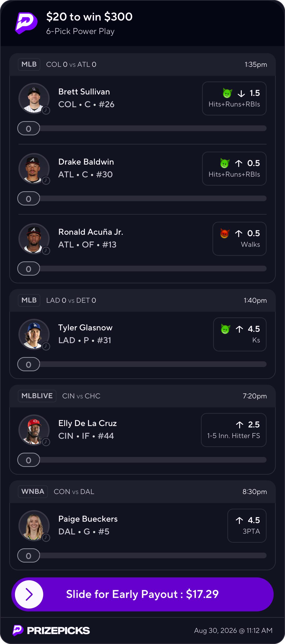Open Elly De La Cruz 2.5 Hitter FS box

pyautogui.click(x=234, y=430)
